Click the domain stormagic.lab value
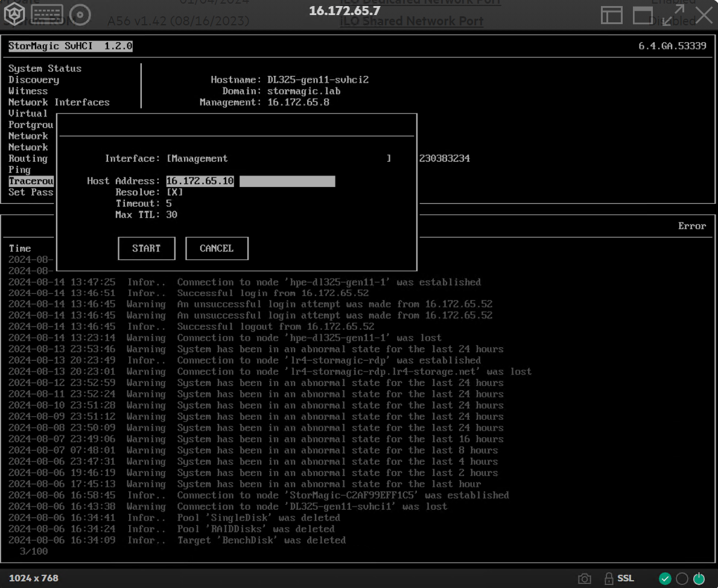 (304, 91)
